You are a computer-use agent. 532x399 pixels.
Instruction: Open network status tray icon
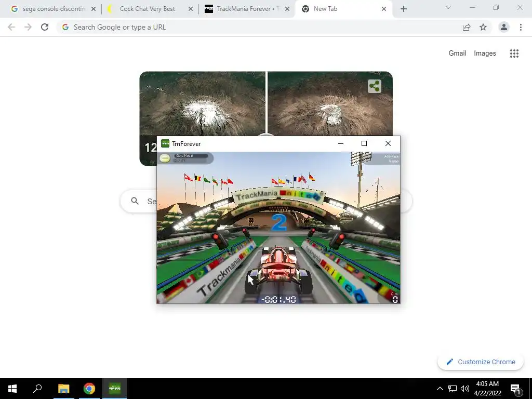(453, 389)
